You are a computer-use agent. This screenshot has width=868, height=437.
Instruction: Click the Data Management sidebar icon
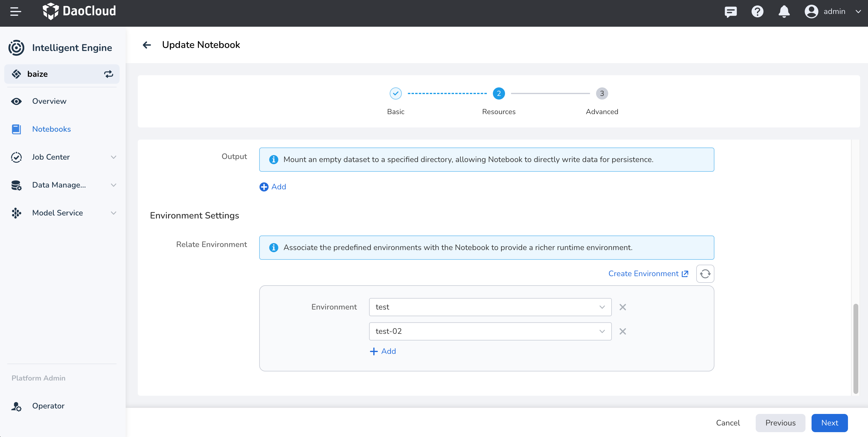coord(16,185)
